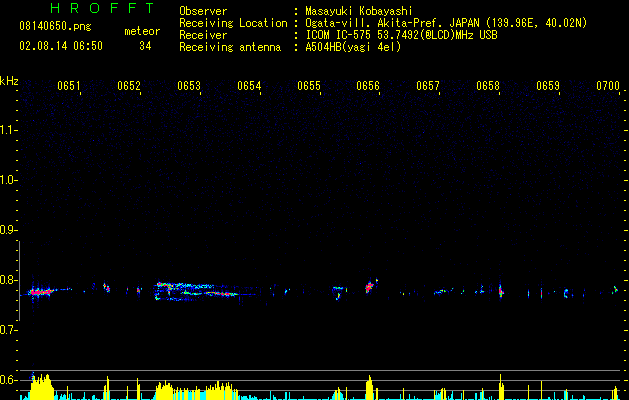Click the 0653 time marker
This screenshot has height=400, width=629.
click(189, 85)
